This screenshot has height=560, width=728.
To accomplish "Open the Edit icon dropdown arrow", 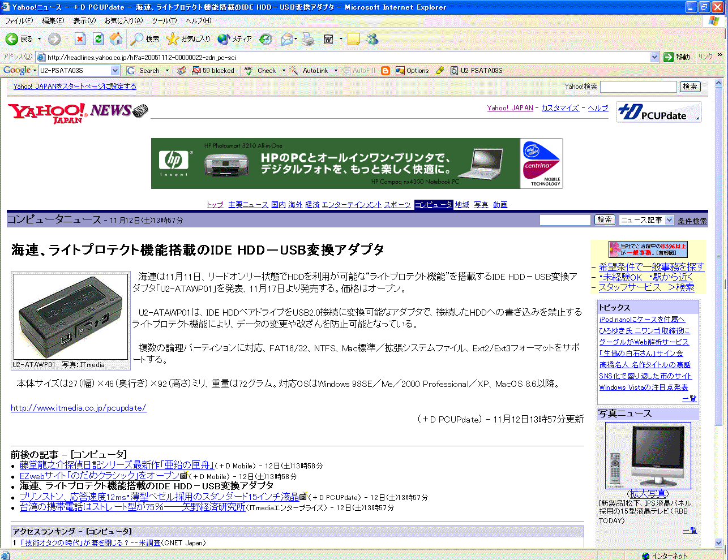I will 341,39.
